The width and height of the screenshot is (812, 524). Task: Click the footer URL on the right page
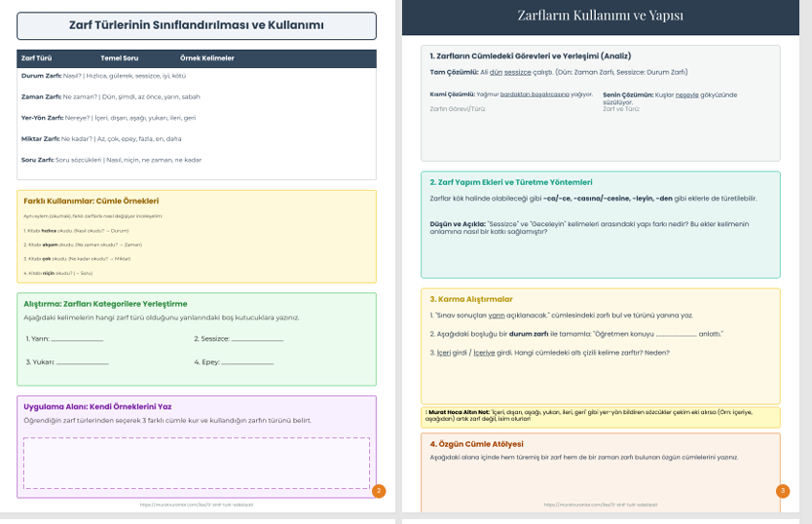(x=600, y=505)
